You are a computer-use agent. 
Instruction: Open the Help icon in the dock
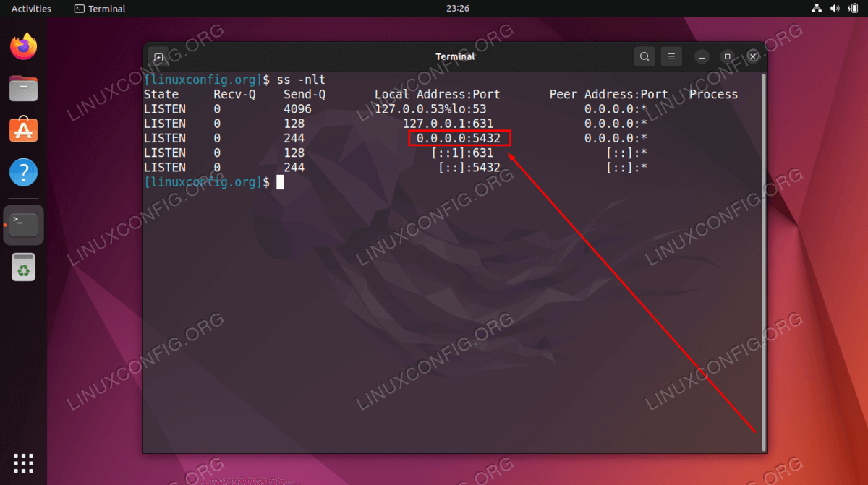(x=24, y=173)
